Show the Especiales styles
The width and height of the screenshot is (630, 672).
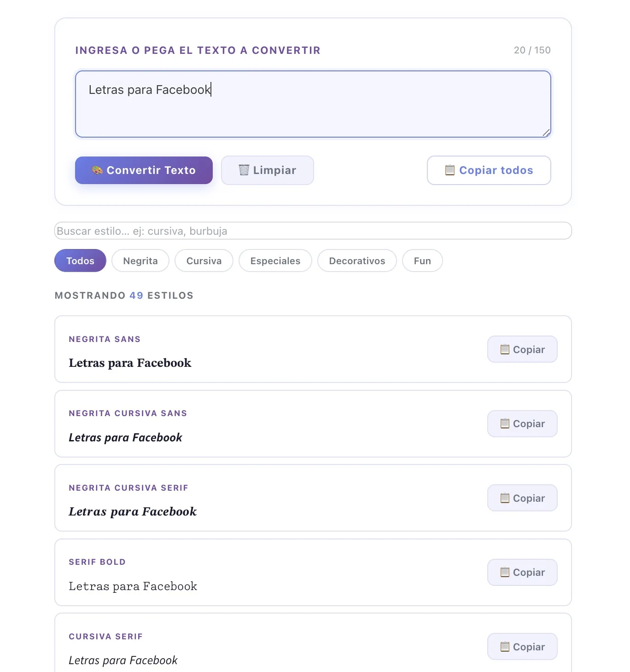[275, 261]
